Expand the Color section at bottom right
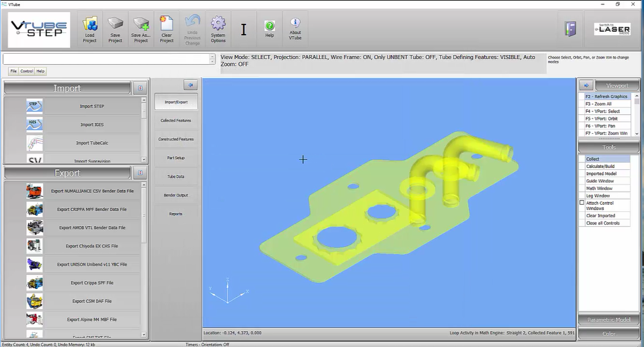 tap(609, 334)
